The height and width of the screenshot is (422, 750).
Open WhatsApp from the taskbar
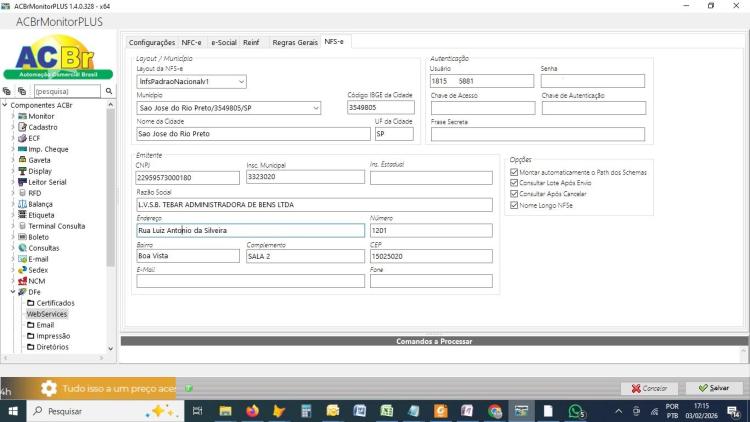pyautogui.click(x=576, y=411)
